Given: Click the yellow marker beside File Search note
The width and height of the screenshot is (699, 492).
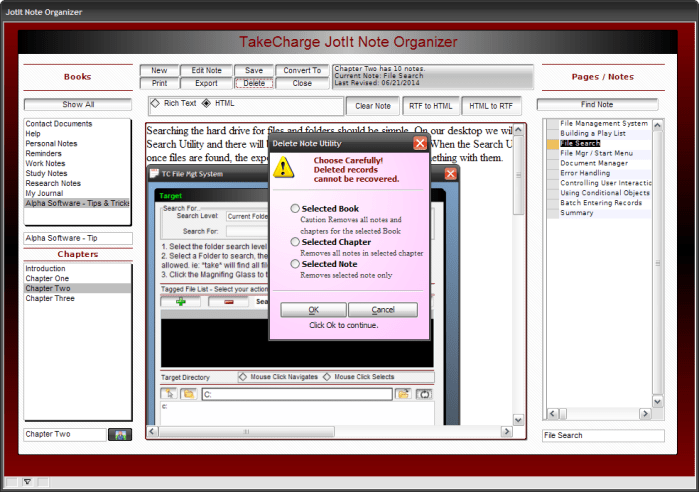Looking at the screenshot, I should 553,144.
